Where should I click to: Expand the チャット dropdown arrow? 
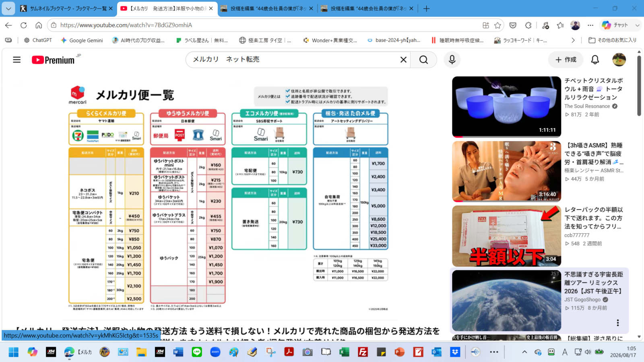(x=637, y=25)
